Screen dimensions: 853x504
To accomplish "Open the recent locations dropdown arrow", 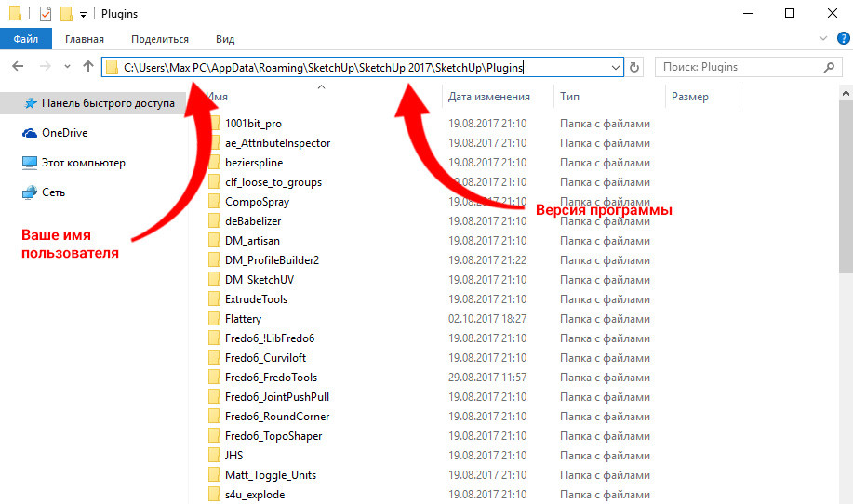I will click(67, 67).
